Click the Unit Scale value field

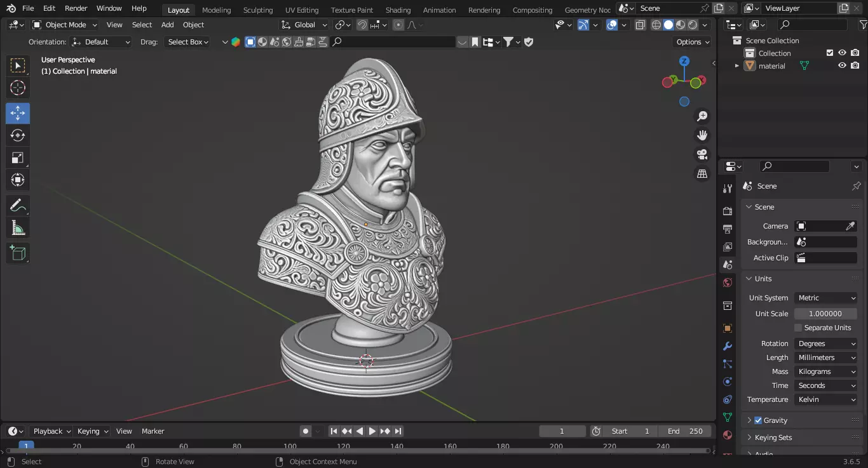click(x=825, y=314)
